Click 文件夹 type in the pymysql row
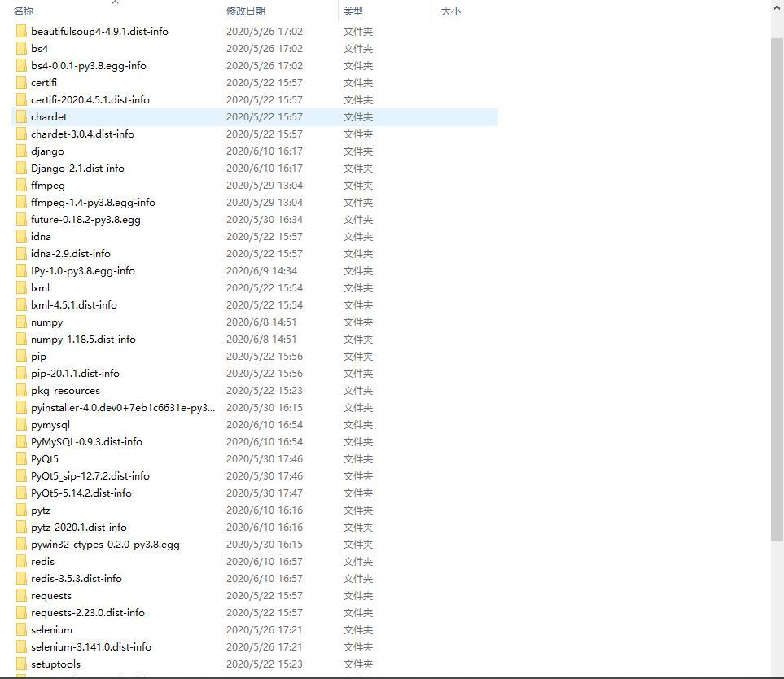784x679 pixels. (x=358, y=425)
